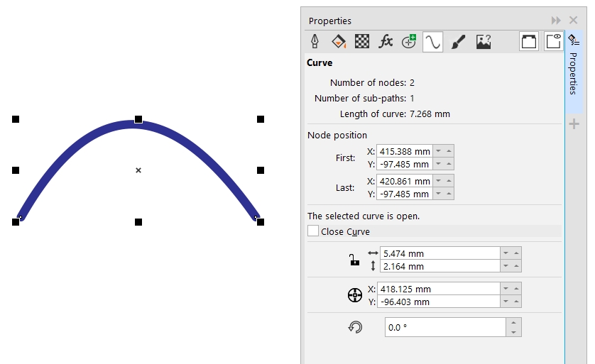Image resolution: width=595 pixels, height=364 pixels.
Task: Increase the object width spinner arrow
Action: pyautogui.click(x=516, y=253)
